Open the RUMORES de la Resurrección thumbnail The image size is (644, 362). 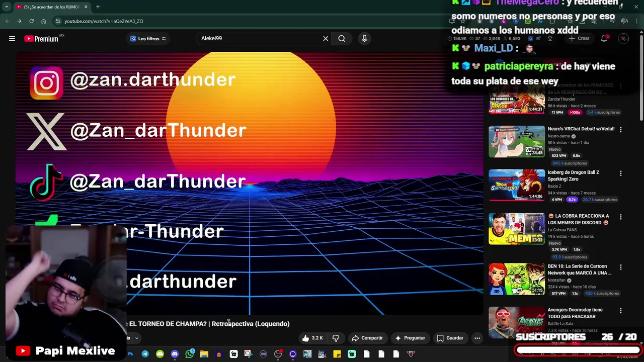pyautogui.click(x=517, y=100)
